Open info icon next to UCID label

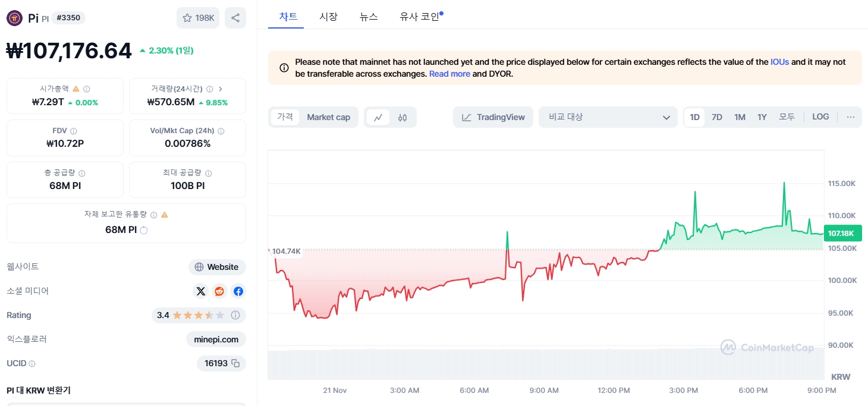32,363
